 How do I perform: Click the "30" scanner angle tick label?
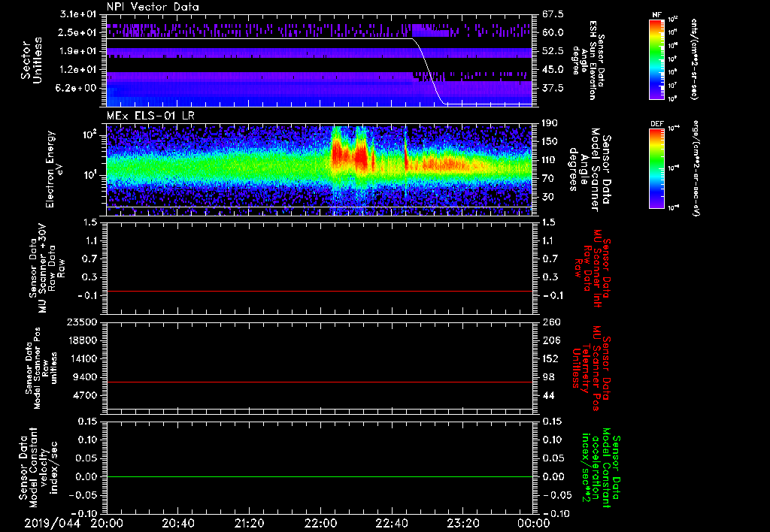[547, 197]
